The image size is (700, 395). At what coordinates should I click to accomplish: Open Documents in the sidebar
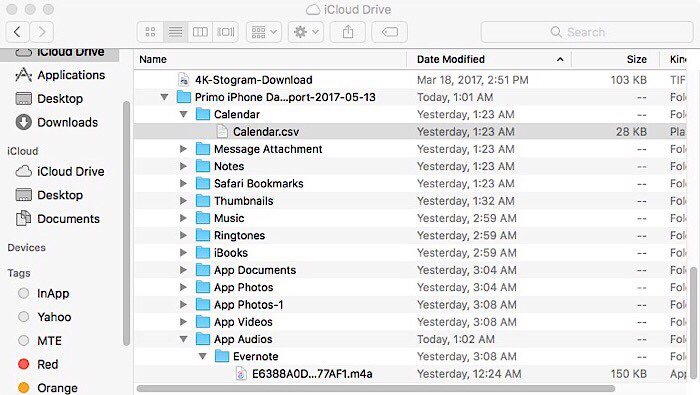click(x=58, y=219)
